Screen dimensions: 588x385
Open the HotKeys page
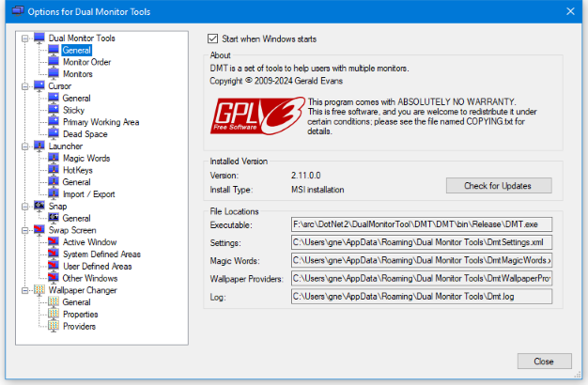click(78, 170)
